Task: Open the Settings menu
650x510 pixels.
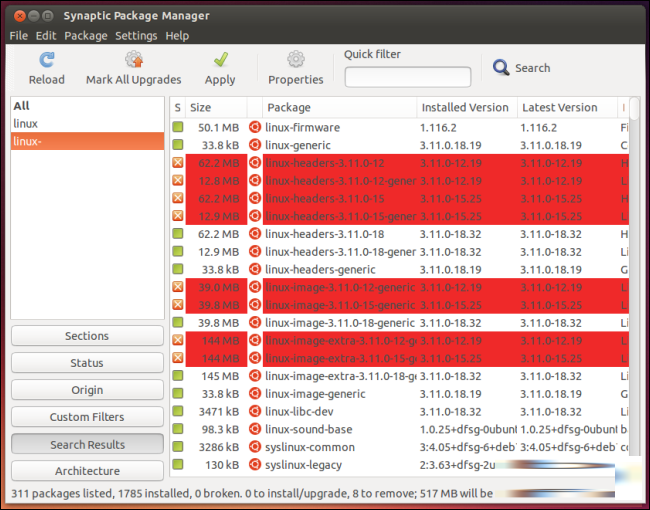Action: [136, 36]
